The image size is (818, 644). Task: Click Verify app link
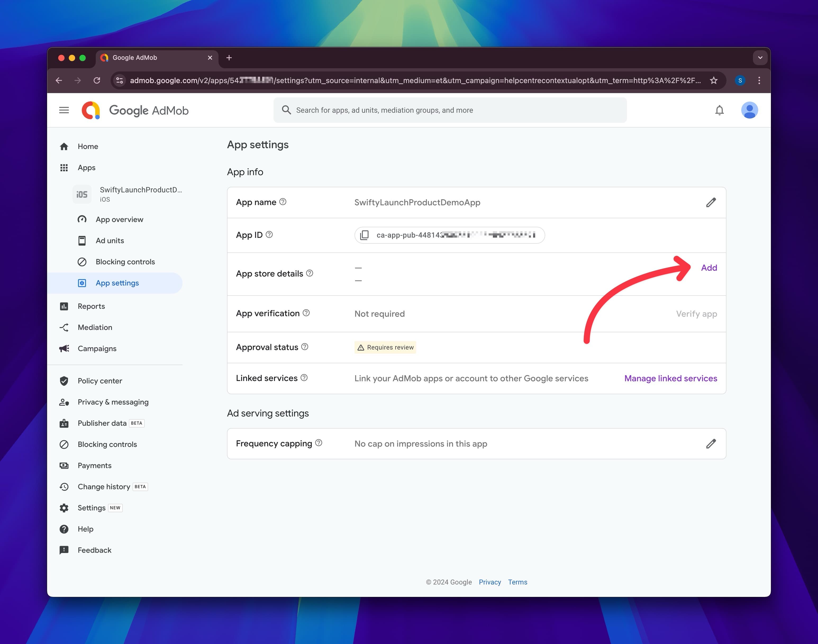[x=696, y=314]
